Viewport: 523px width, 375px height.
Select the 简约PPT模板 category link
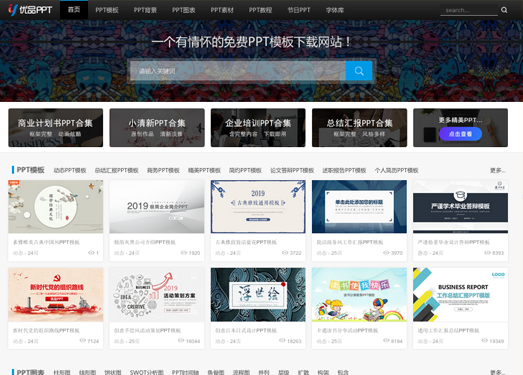(245, 170)
